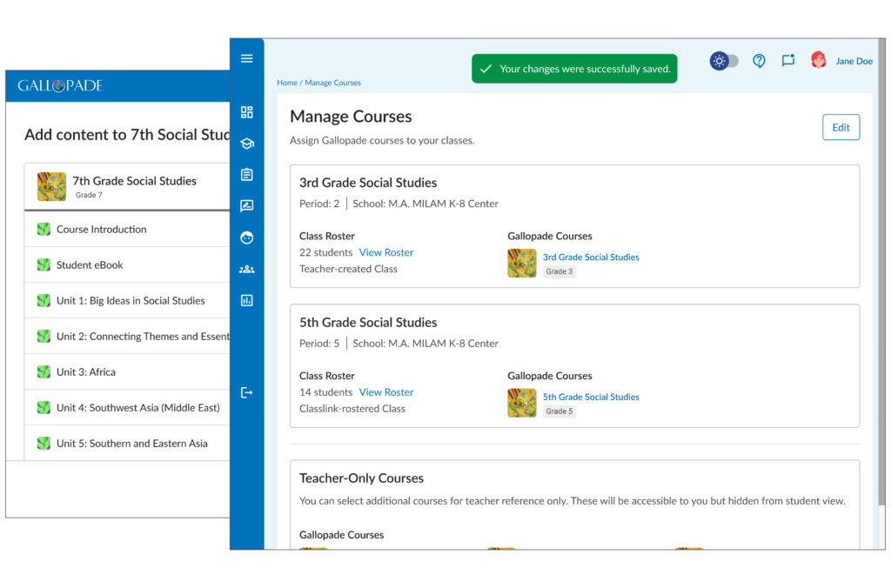Click the success saved notification banner
891x588 pixels.
point(574,69)
